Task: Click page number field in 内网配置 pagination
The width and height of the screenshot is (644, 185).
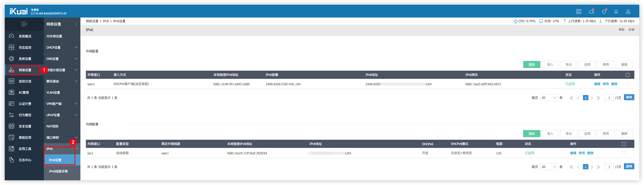Action: point(609,167)
